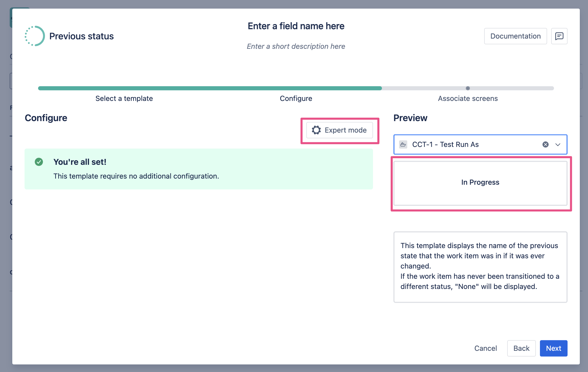Click the Associate screens progress dot
The width and height of the screenshot is (588, 372).
[468, 88]
